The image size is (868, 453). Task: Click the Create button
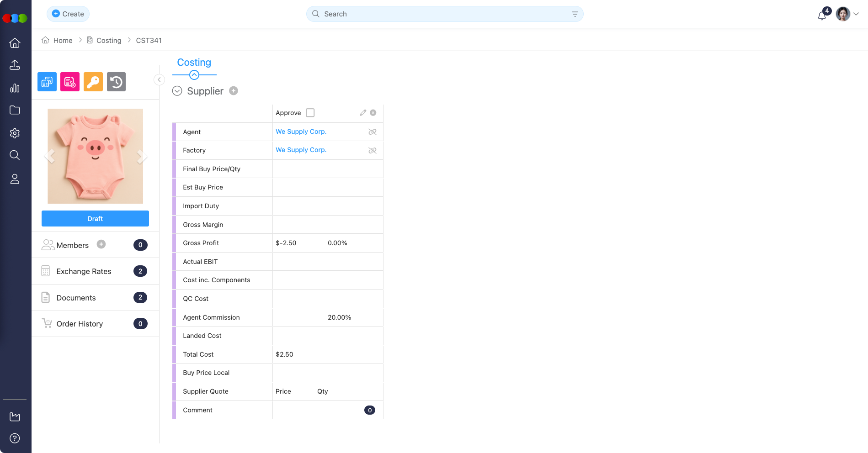[x=68, y=14]
